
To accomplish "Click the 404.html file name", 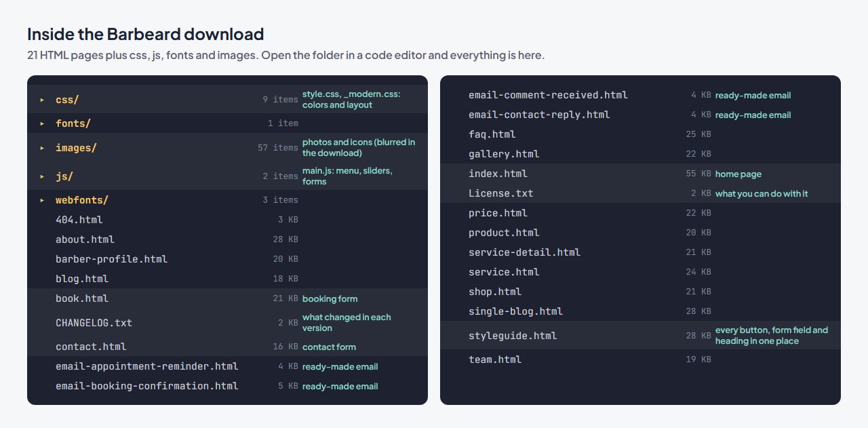I will (x=79, y=220).
